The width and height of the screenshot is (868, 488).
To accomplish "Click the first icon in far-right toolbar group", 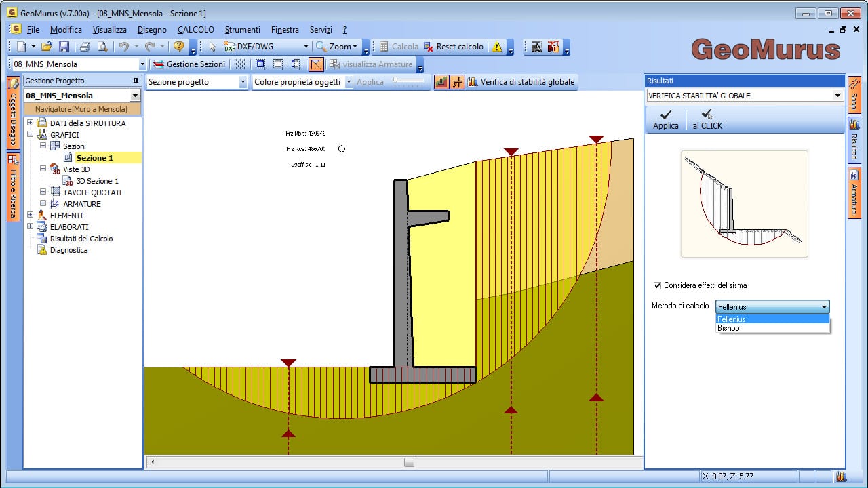I will (536, 47).
